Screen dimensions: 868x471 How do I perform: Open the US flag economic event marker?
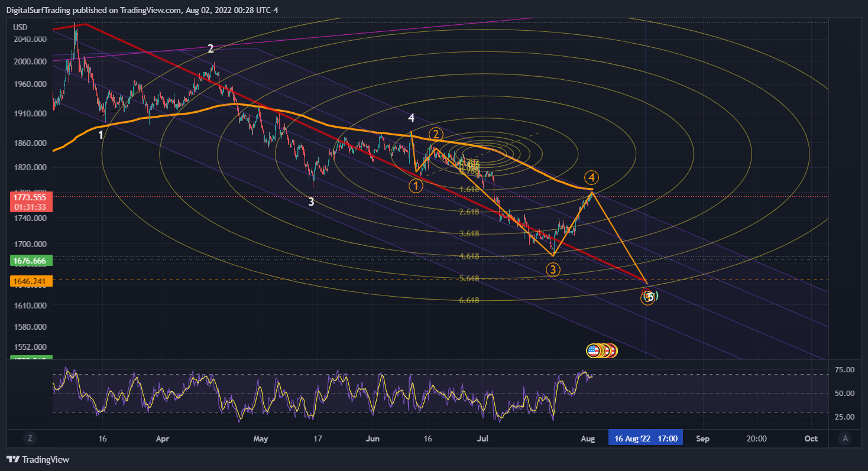point(593,350)
